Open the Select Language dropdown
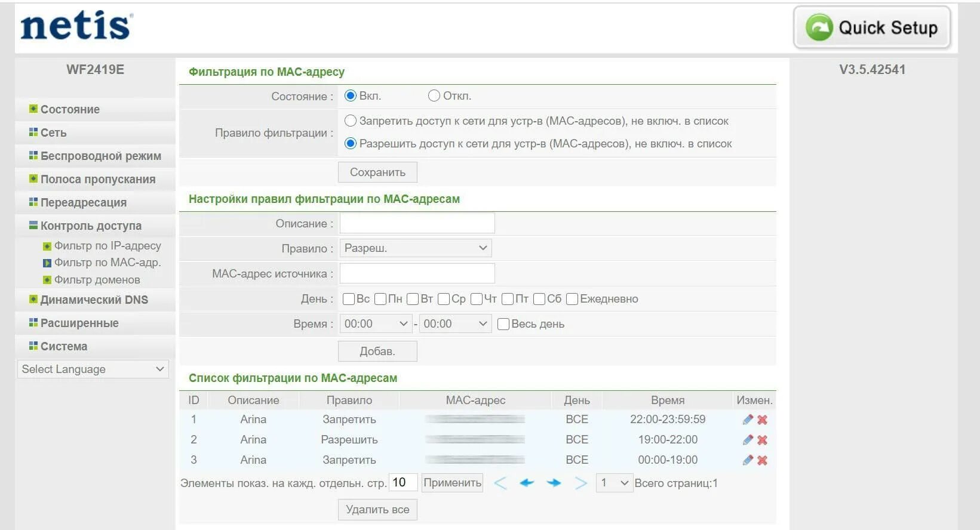 93,369
